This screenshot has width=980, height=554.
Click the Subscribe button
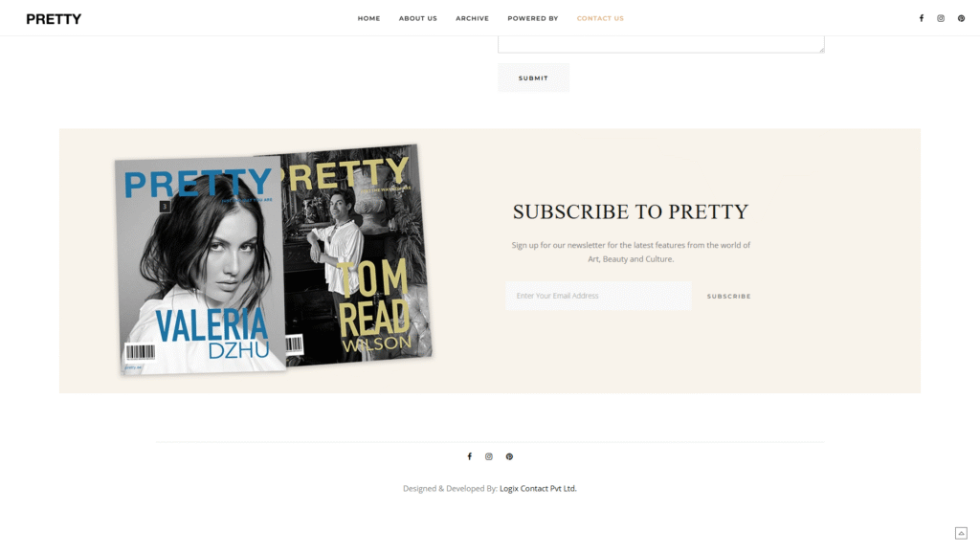click(728, 296)
